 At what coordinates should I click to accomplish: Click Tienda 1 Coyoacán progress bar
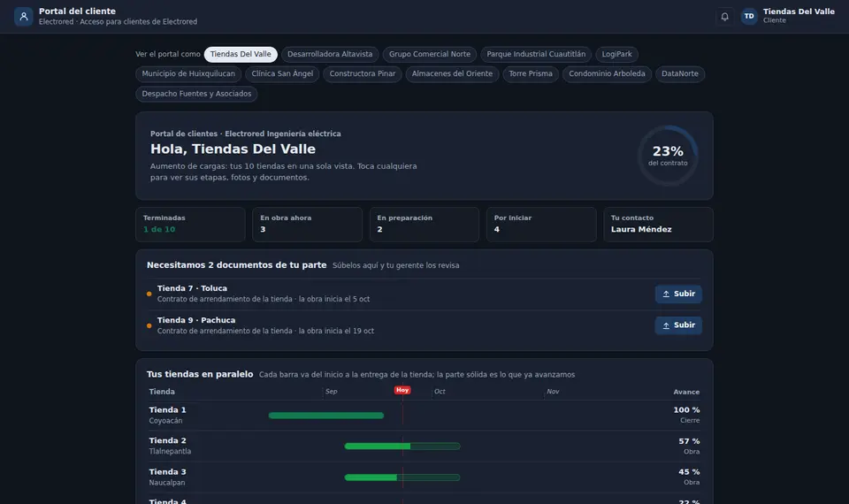(326, 416)
